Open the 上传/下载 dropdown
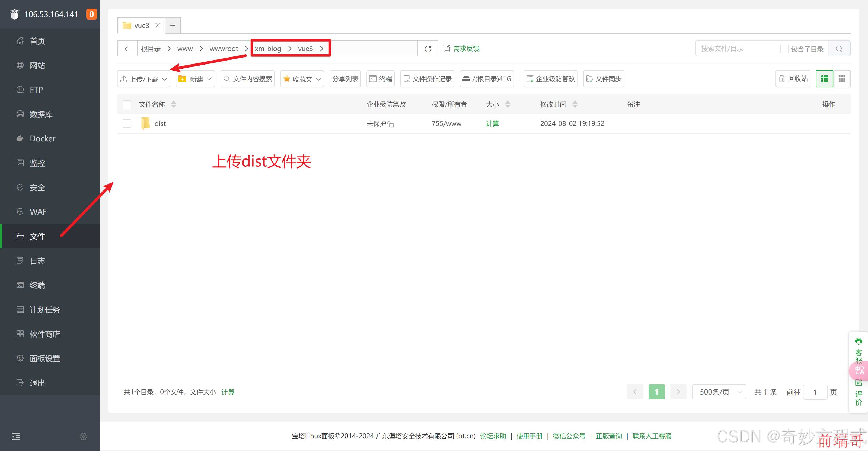 [143, 79]
